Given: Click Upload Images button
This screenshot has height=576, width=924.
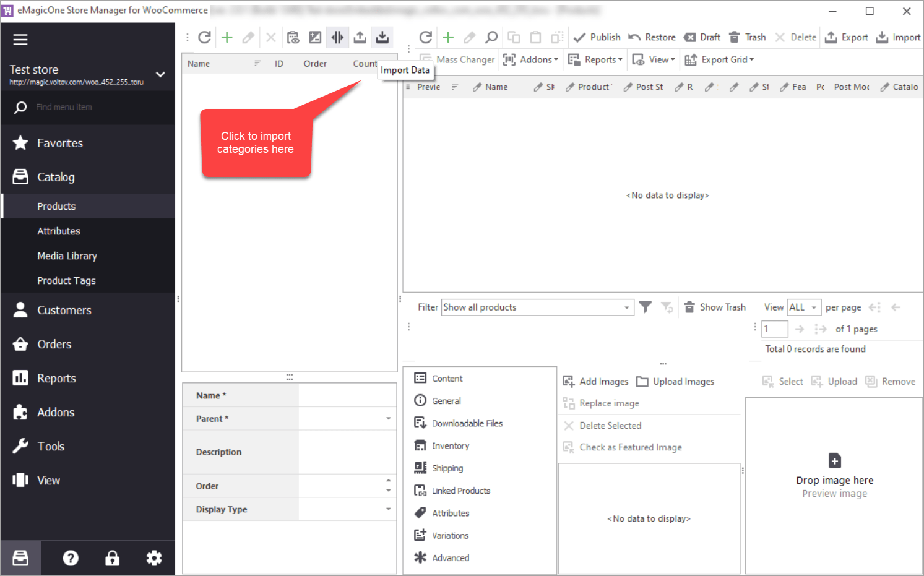Looking at the screenshot, I should [x=676, y=382].
